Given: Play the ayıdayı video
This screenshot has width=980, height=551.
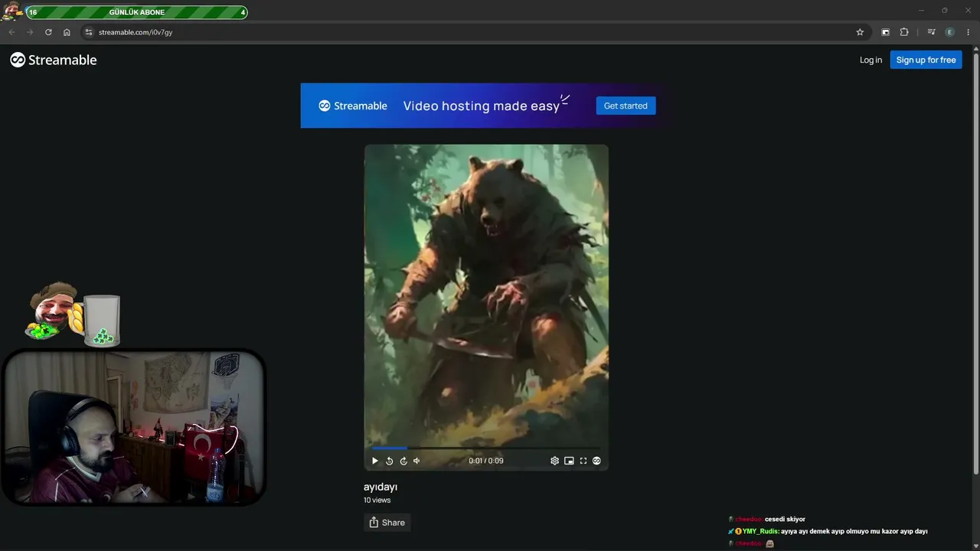Looking at the screenshot, I should [x=375, y=461].
